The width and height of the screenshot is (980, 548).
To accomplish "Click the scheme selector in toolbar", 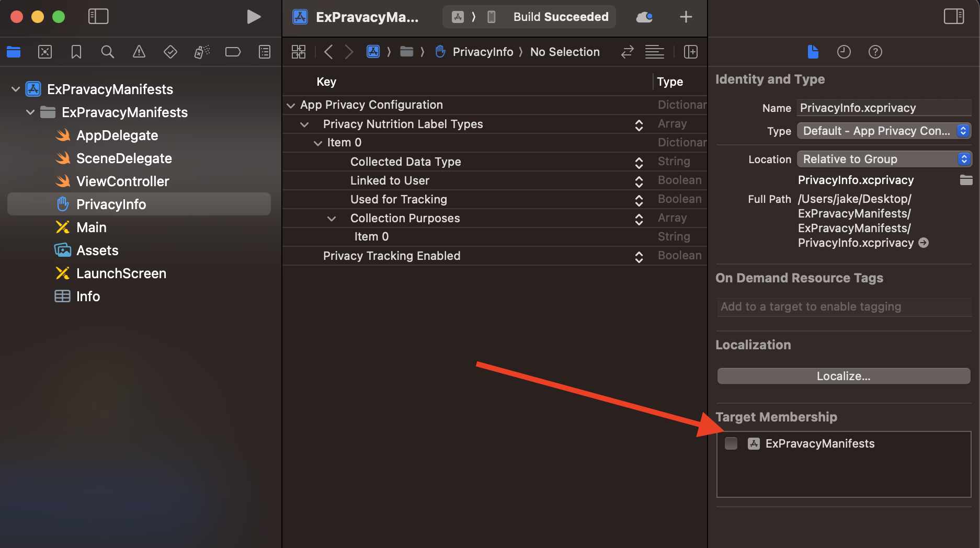I will [x=458, y=17].
